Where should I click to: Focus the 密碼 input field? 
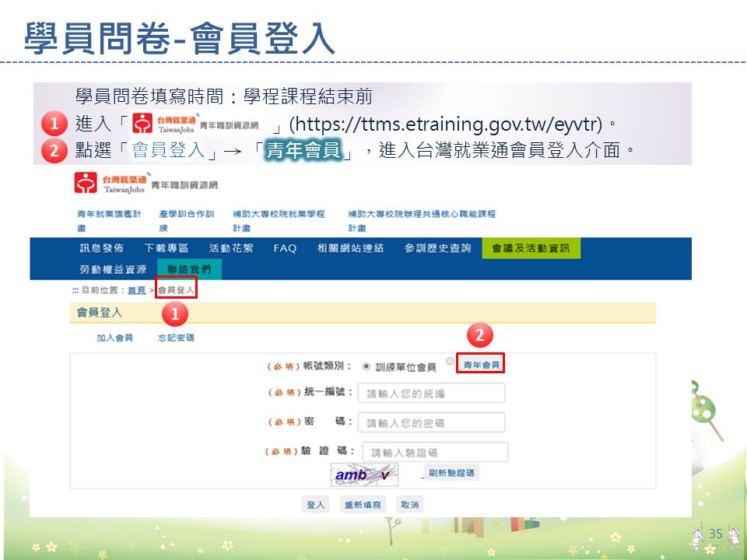click(x=431, y=422)
